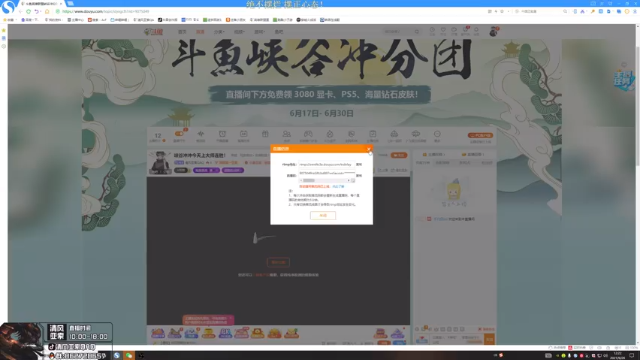Open the favorites star in the browser sidebar
640x360 pixels.
click(x=4, y=31)
